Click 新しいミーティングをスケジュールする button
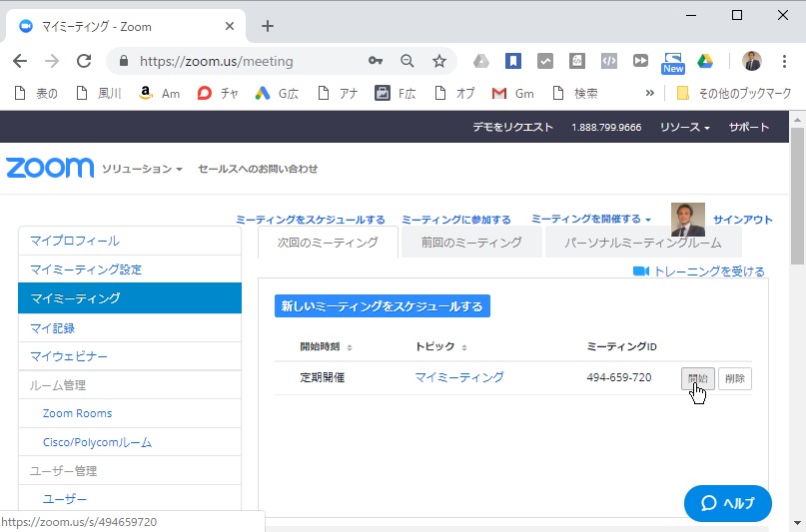 [x=382, y=306]
